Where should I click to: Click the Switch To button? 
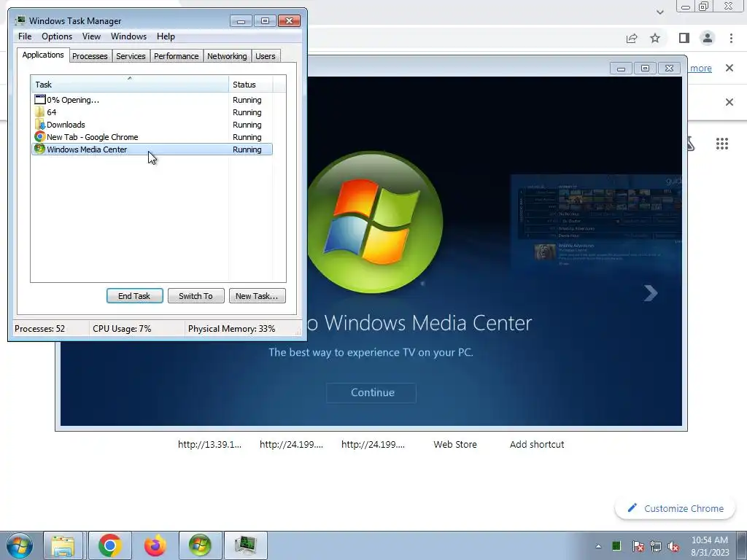(196, 296)
